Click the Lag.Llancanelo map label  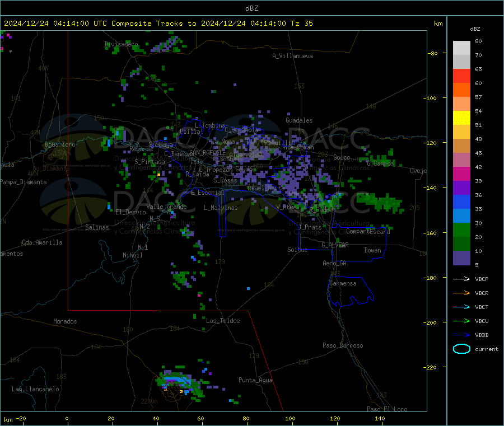(x=35, y=389)
